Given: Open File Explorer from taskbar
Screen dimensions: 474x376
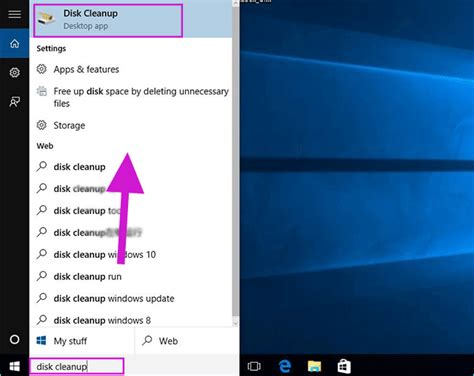Looking at the screenshot, I should pyautogui.click(x=314, y=366).
